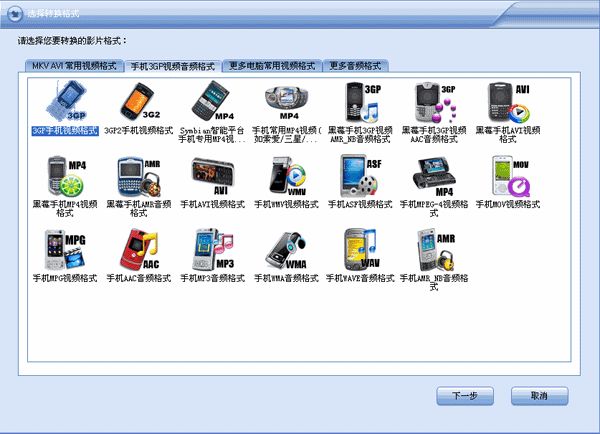Select 手机AAC音频格式 icon

click(x=138, y=250)
